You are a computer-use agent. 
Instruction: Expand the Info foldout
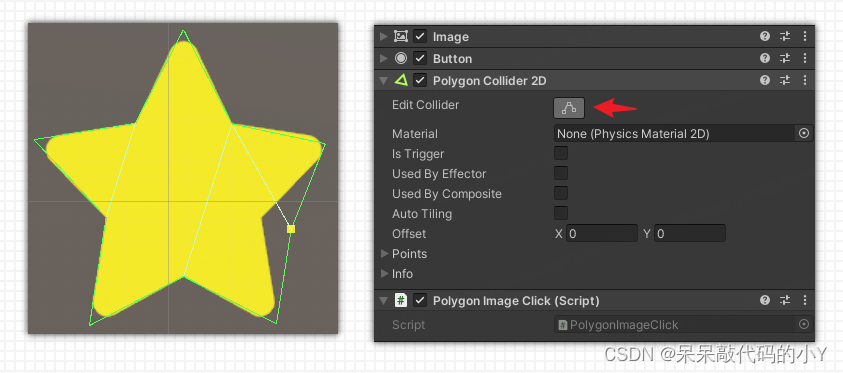pyautogui.click(x=384, y=274)
